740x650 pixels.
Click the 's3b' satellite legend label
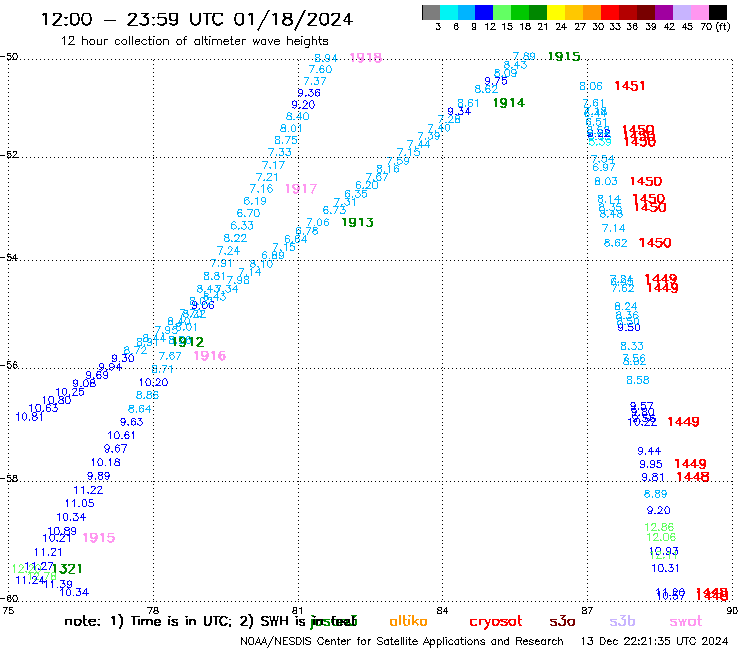622,622
